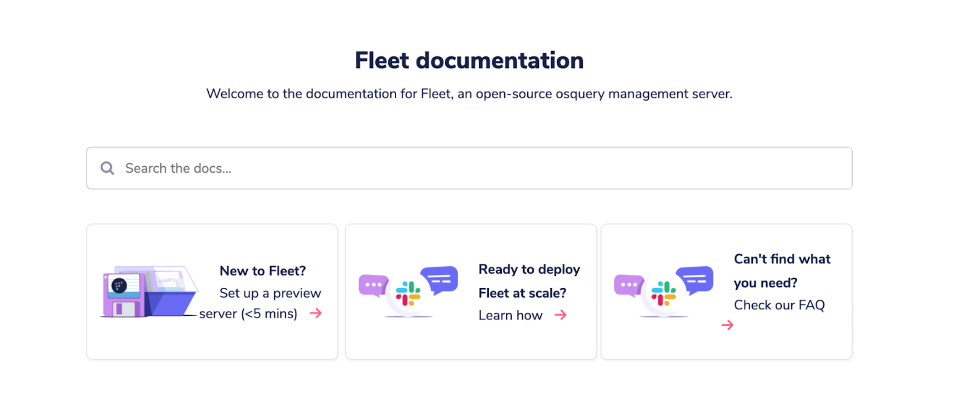Open Check our FAQ link
980x394 pixels.
pyautogui.click(x=780, y=305)
